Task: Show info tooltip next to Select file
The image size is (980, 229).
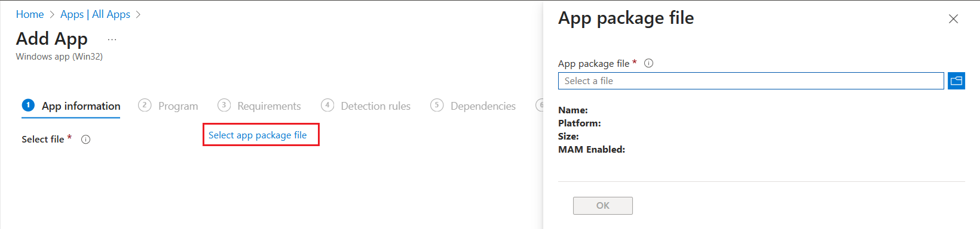Action: [x=85, y=140]
